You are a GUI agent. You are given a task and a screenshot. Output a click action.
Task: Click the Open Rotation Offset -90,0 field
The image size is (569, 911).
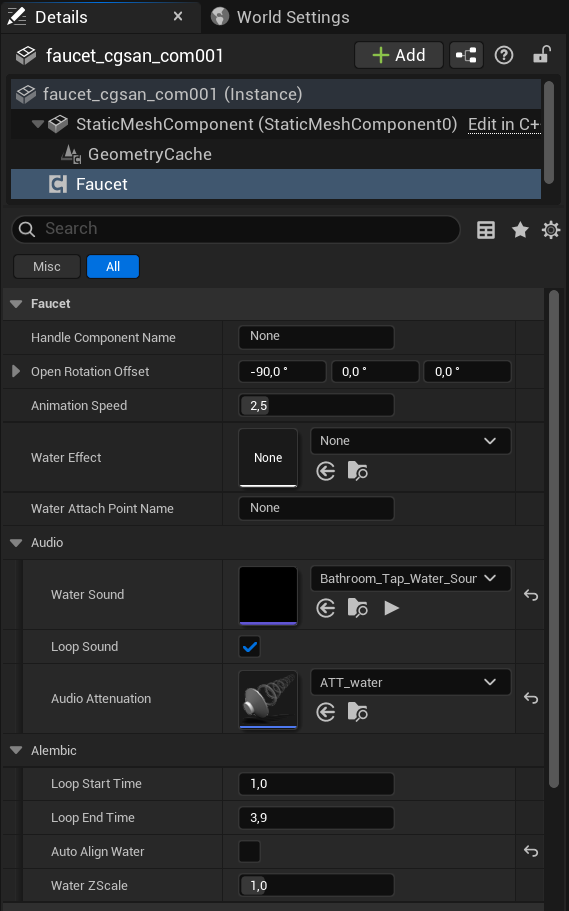[282, 372]
